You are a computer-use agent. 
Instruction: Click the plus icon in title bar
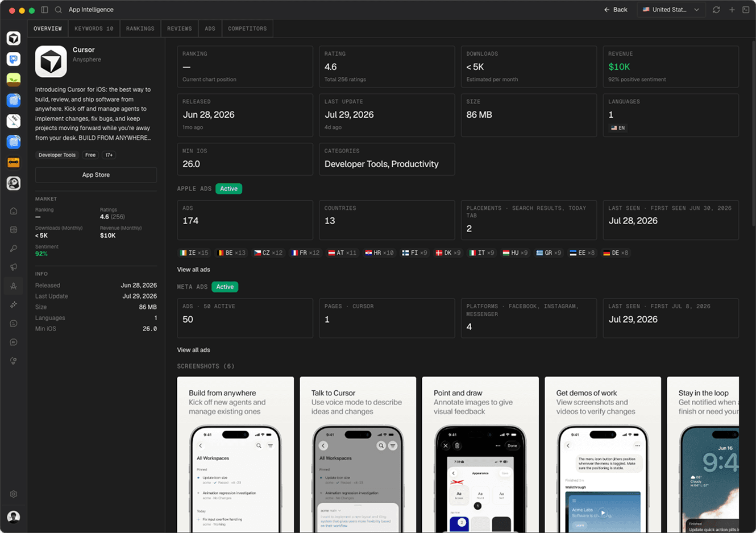732,10
